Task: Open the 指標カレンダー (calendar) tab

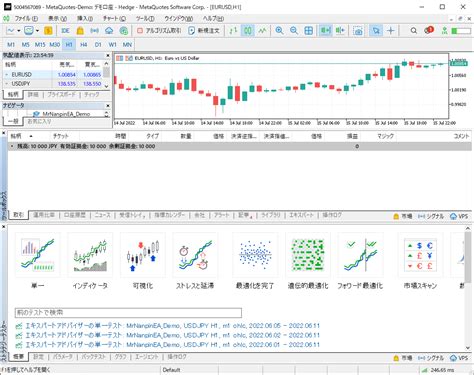Action: 169,215
